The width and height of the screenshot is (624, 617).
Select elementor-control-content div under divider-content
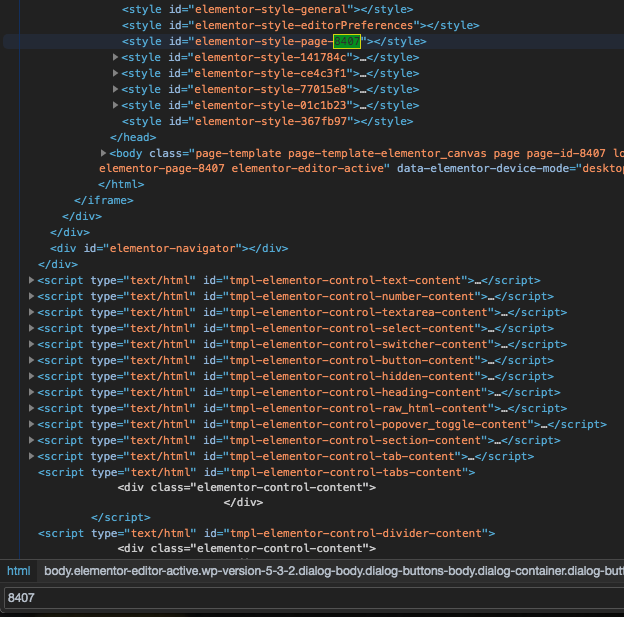[x=247, y=549]
